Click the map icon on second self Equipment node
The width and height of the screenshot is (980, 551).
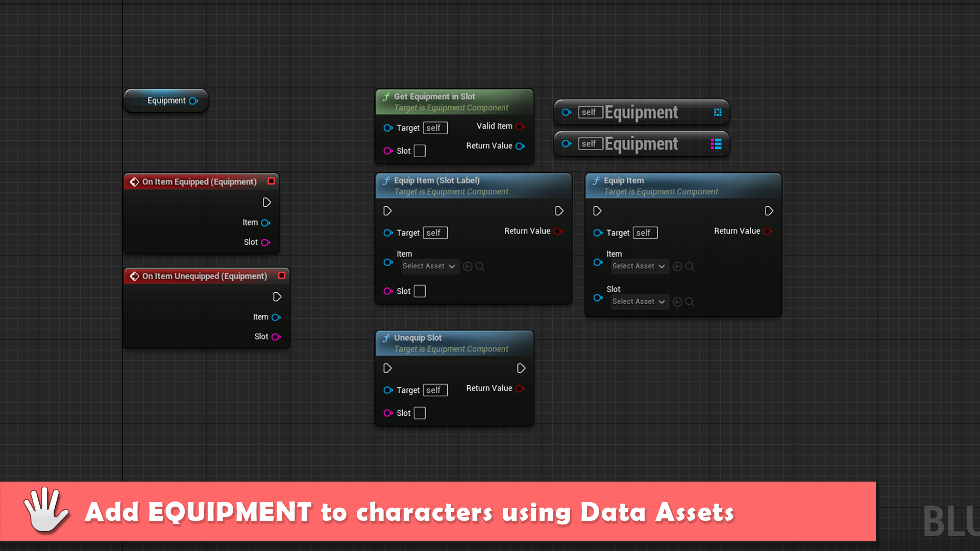click(716, 144)
